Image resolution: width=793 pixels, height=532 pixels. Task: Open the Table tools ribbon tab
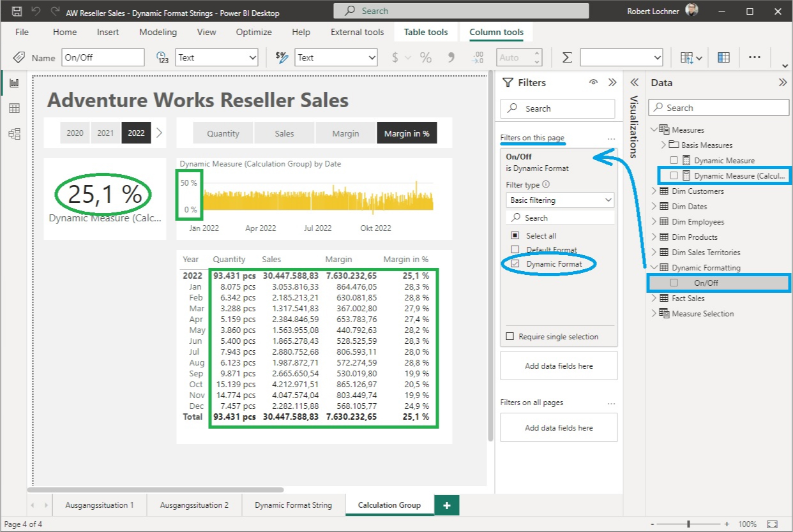(x=426, y=32)
